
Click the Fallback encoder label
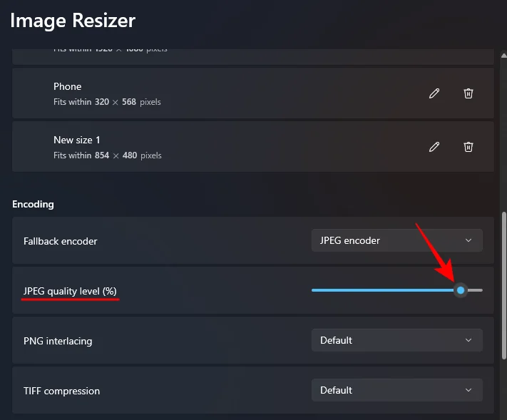tap(61, 241)
